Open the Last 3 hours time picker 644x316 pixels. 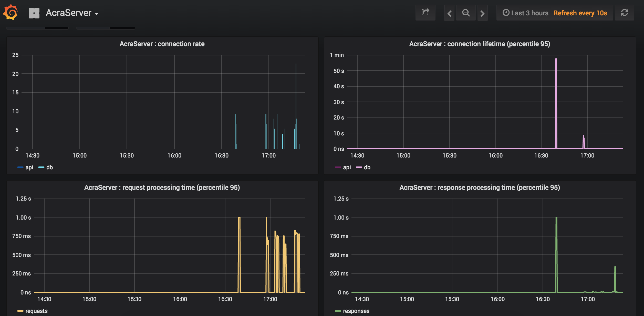click(529, 13)
